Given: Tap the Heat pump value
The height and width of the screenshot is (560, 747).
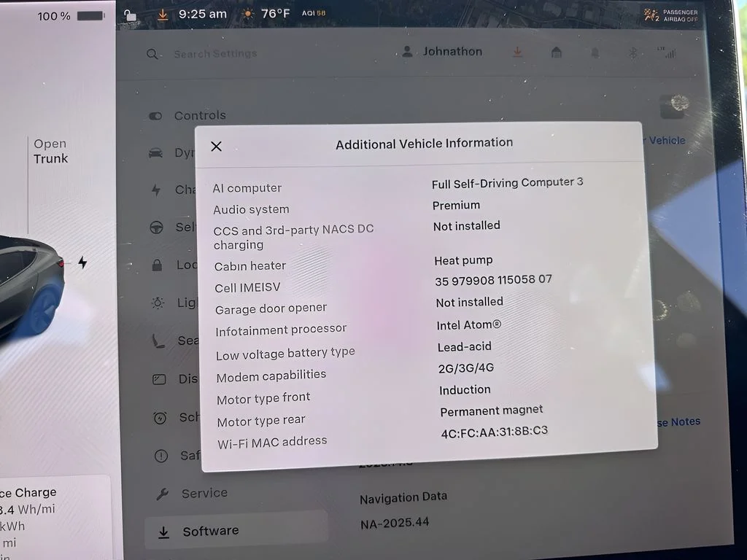Looking at the screenshot, I should coord(463,261).
